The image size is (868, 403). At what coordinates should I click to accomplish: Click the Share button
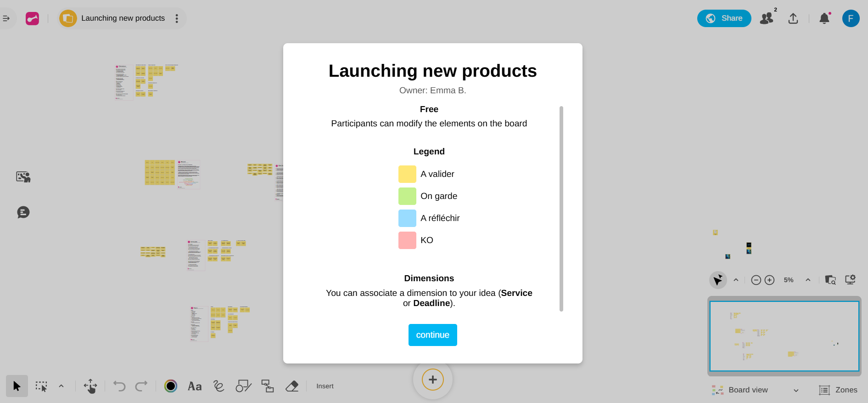[724, 18]
